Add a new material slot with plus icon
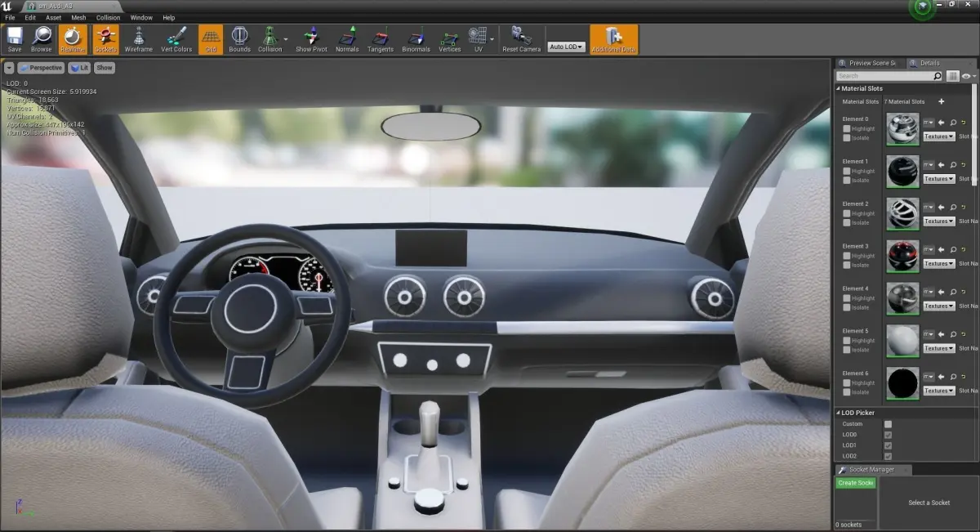Viewport: 980px width, 532px height. click(941, 101)
